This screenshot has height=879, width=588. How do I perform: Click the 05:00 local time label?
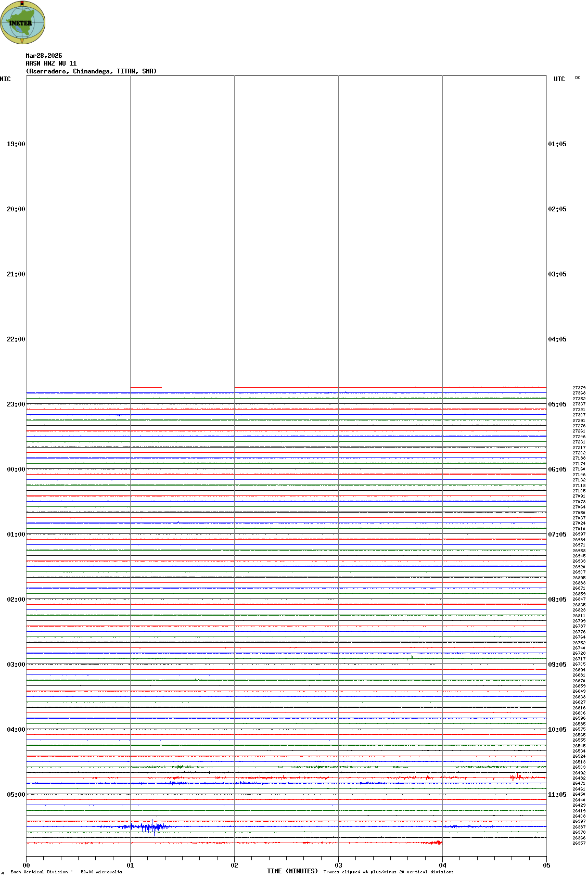tap(16, 795)
